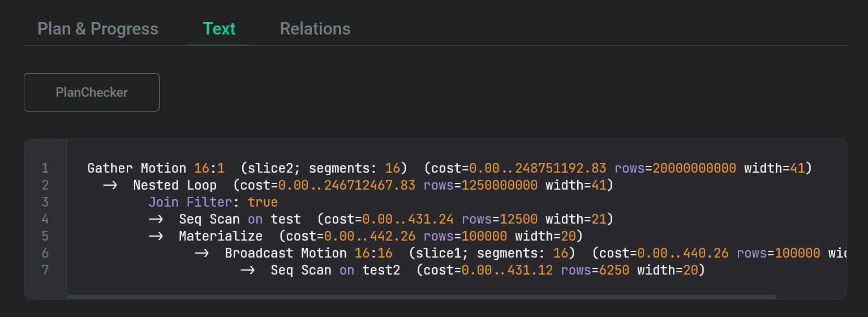Viewport: 868px width, 317px height.
Task: Click the Nested Loop node text
Action: pos(175,185)
